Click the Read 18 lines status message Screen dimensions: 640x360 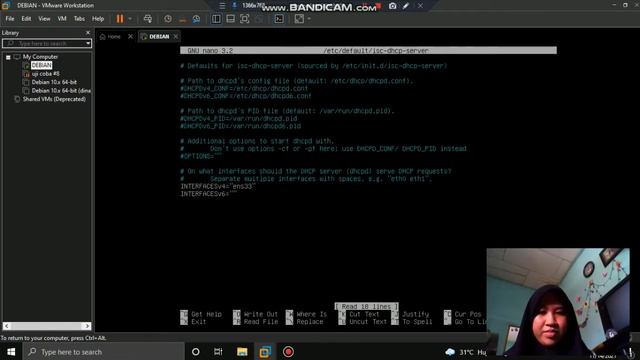pyautogui.click(x=367, y=307)
